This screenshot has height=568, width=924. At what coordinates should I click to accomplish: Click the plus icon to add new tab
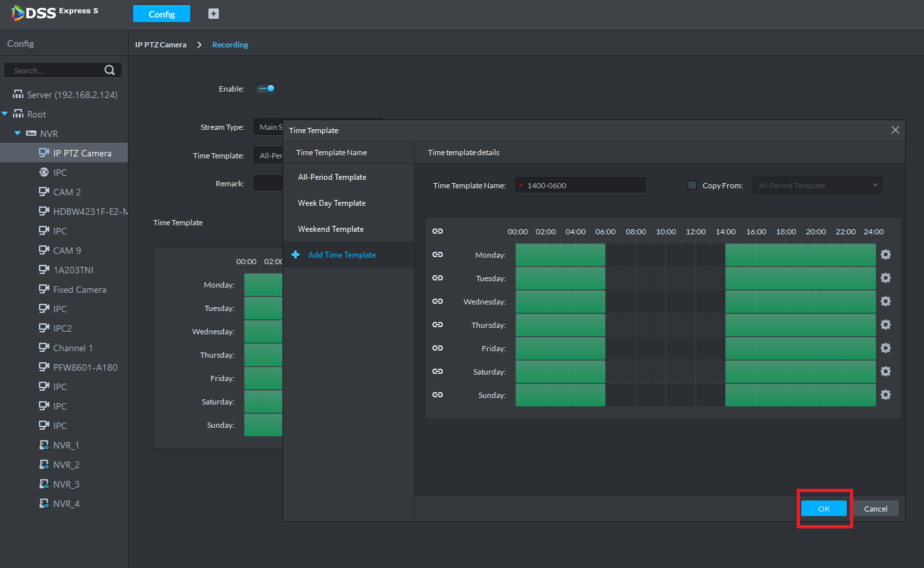[214, 14]
